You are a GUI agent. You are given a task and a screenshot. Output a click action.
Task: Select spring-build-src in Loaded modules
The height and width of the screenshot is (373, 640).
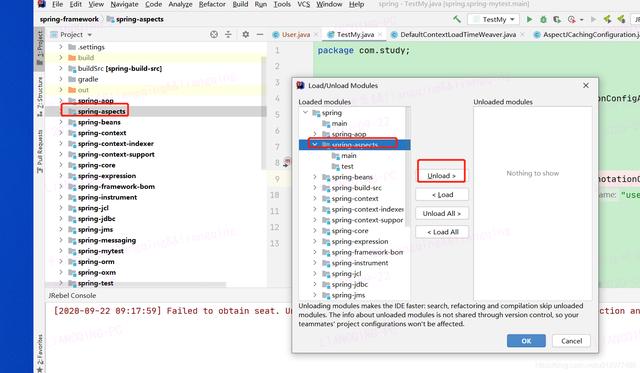(356, 188)
